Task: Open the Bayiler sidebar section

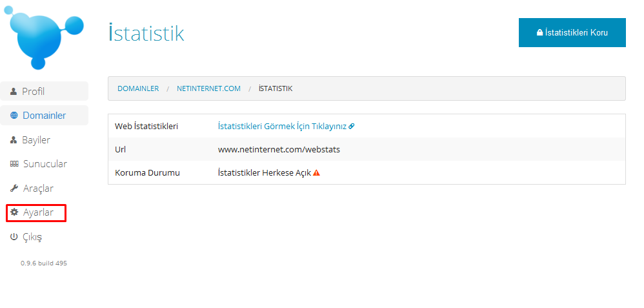Action: click(x=36, y=140)
